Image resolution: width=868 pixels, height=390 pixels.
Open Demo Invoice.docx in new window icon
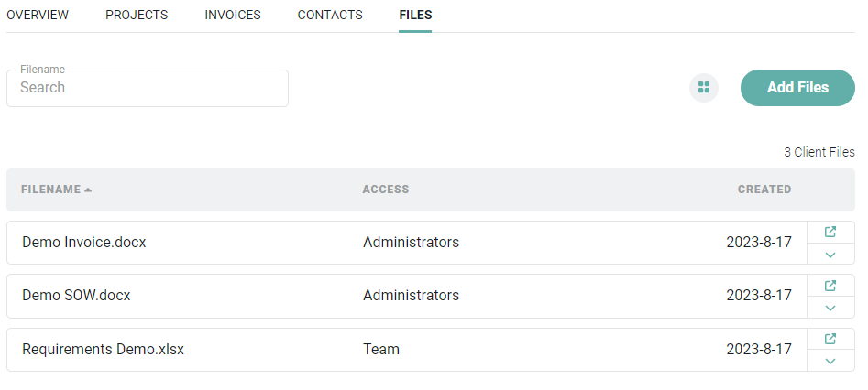click(x=830, y=232)
